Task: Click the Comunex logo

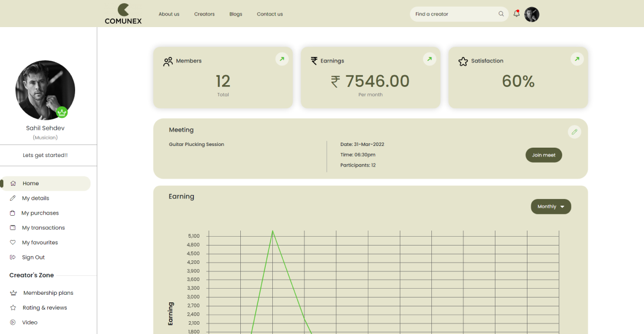Action: coord(123,14)
